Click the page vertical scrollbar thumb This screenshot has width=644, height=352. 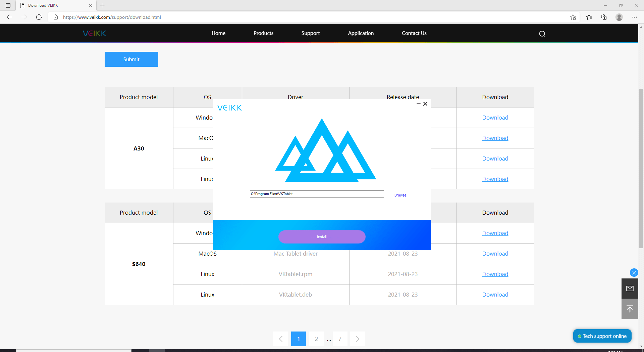[641, 168]
